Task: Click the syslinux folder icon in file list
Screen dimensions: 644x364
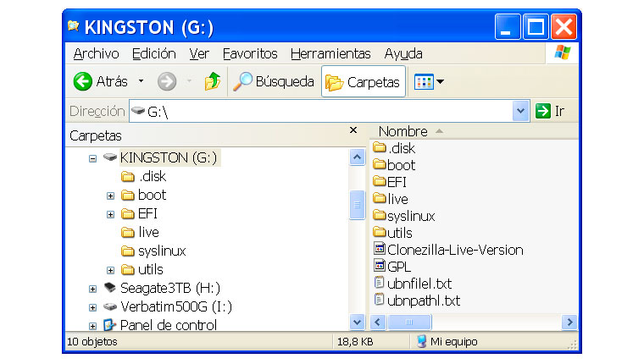Action: click(x=380, y=215)
